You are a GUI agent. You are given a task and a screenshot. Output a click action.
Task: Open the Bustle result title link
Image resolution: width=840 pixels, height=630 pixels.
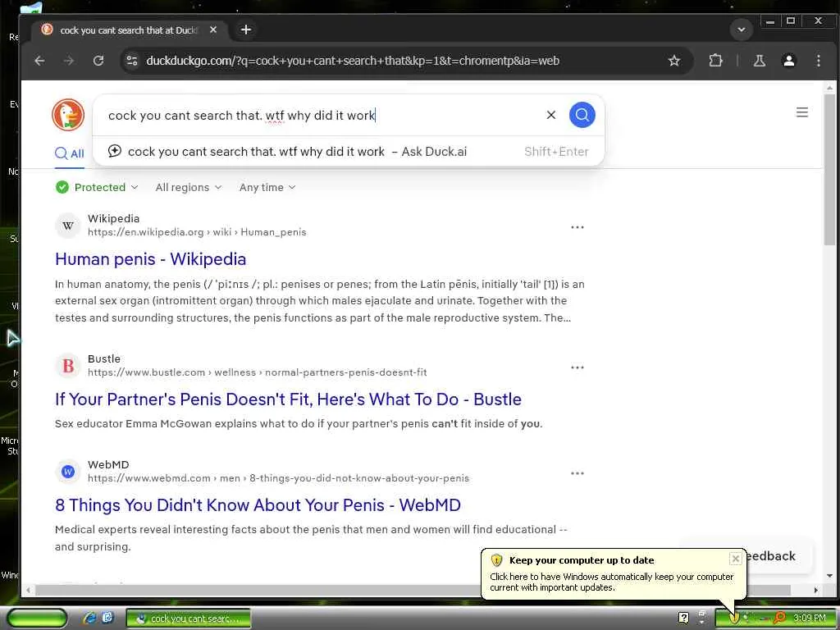[x=288, y=399]
